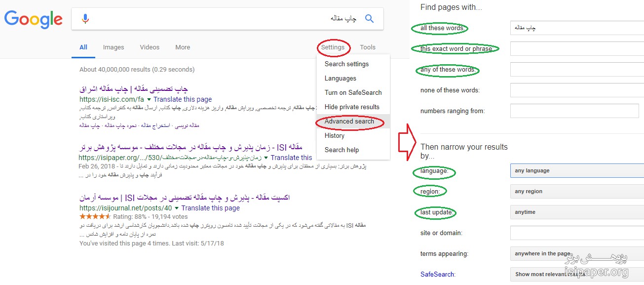Click inside the Google search box
Image resolution: width=644 pixels, height=285 pixels.
click(x=227, y=19)
